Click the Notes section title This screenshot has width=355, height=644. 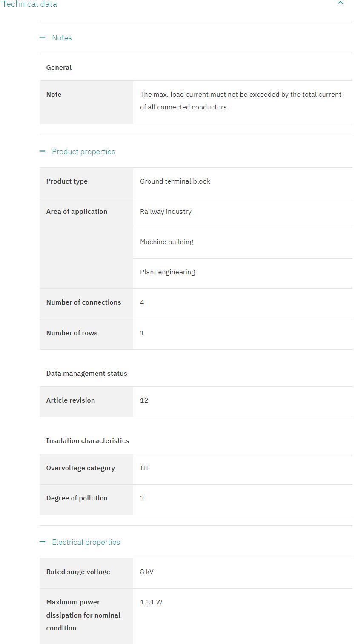[62, 38]
